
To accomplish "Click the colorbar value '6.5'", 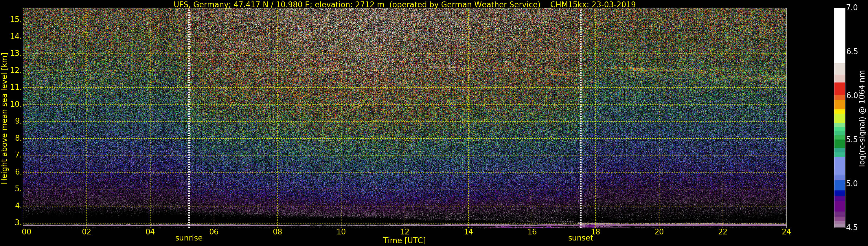I will [852, 52].
